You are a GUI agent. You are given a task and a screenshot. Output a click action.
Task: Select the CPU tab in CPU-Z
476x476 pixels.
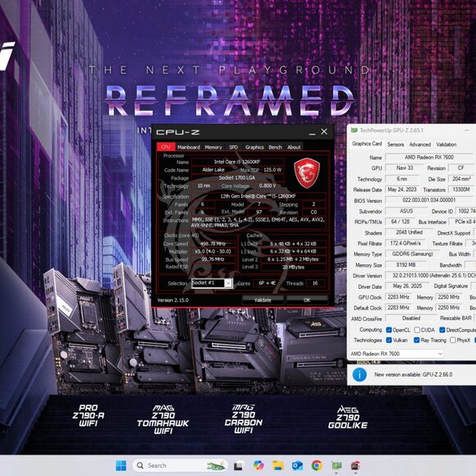coord(166,147)
